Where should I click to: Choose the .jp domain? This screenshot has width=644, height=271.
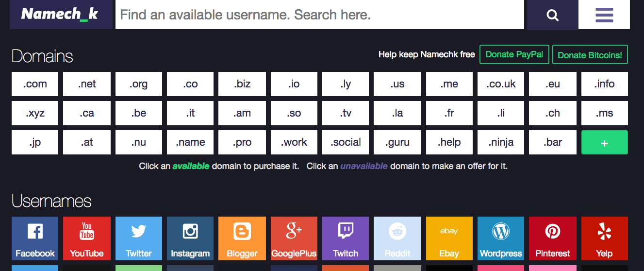coord(35,142)
